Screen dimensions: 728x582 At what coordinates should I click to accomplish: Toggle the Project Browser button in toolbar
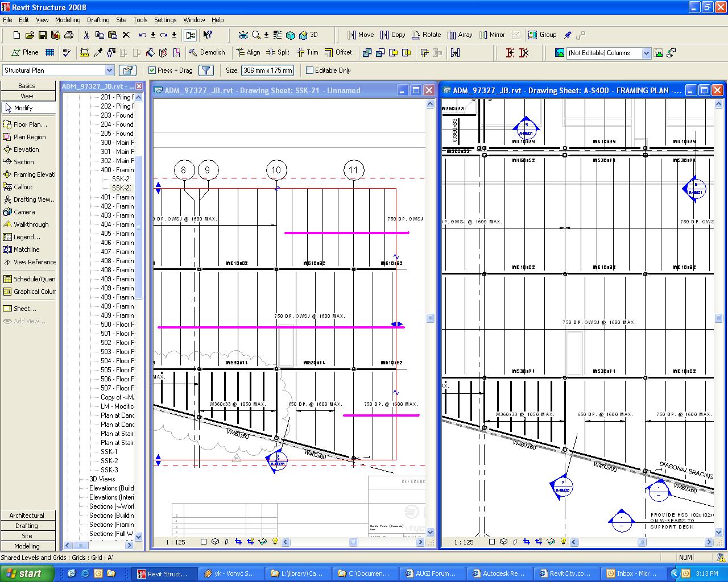[191, 35]
